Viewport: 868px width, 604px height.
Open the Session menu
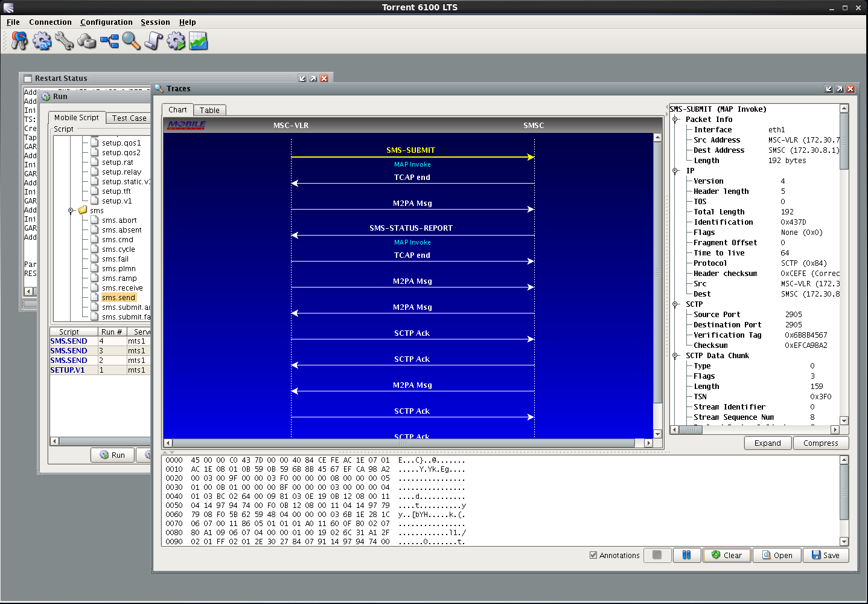[x=155, y=22]
